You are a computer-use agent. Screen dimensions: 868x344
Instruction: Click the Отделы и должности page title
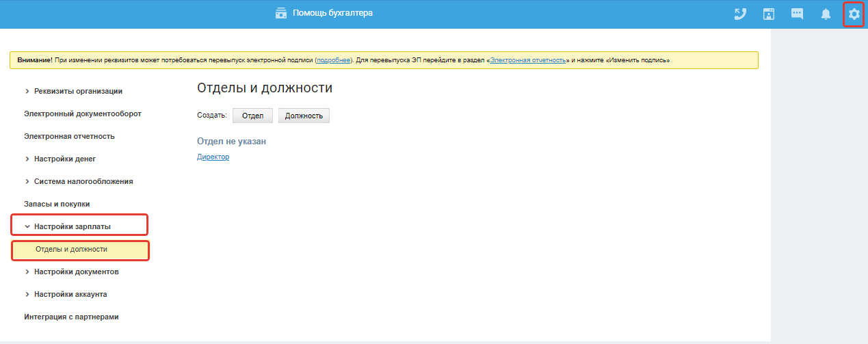coord(265,88)
